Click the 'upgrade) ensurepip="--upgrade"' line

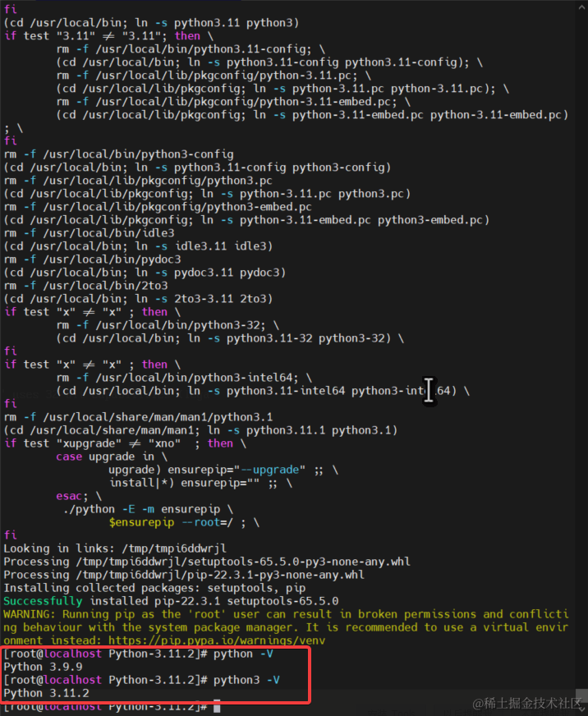[x=223, y=470]
